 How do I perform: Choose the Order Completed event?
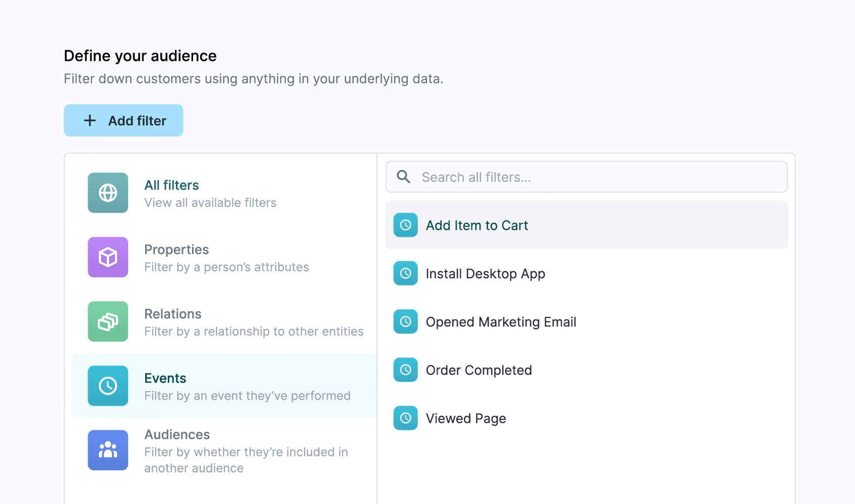(586, 370)
